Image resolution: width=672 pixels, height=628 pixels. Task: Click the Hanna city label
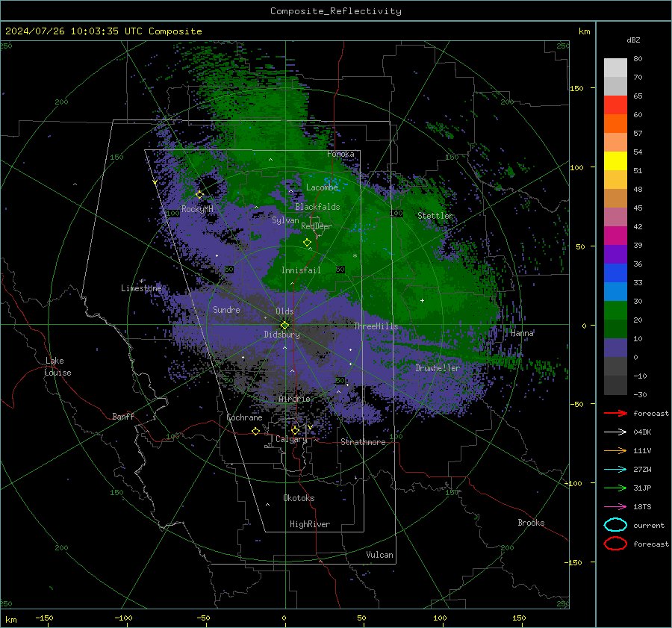522,333
